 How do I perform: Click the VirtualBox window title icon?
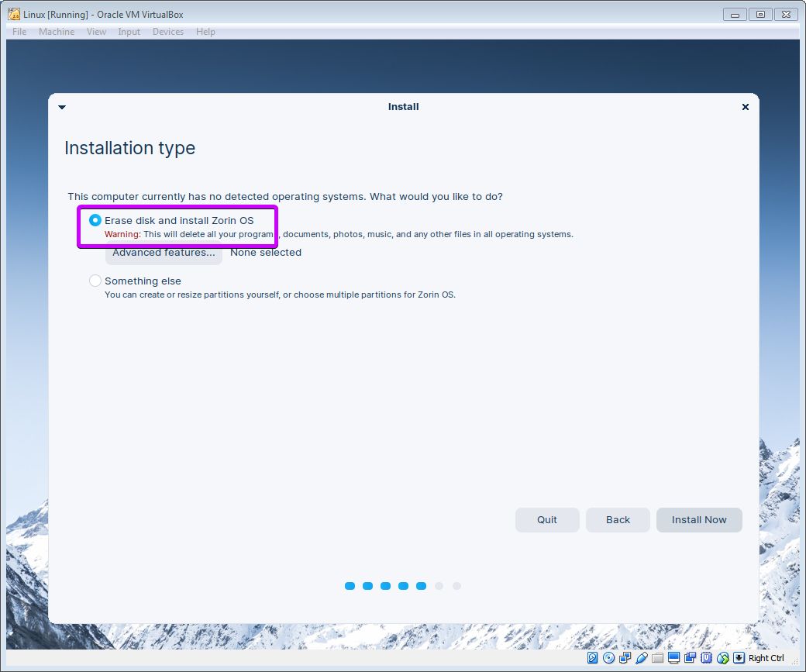tap(14, 15)
